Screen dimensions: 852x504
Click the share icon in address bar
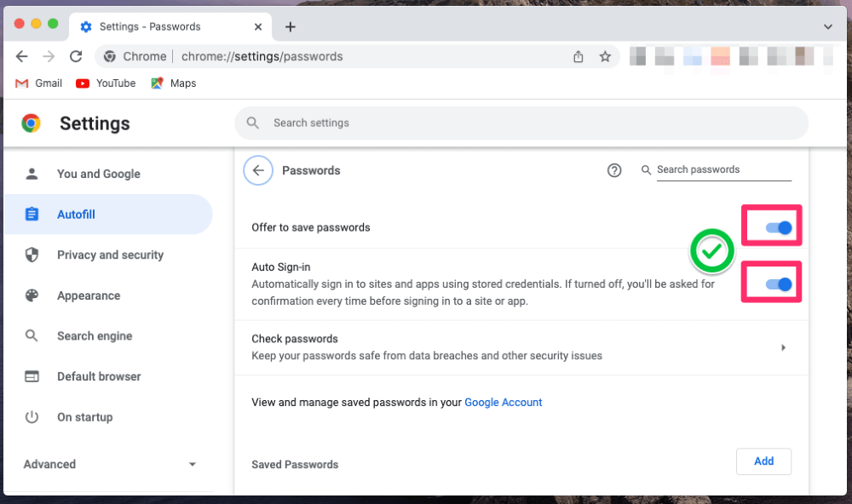579,56
